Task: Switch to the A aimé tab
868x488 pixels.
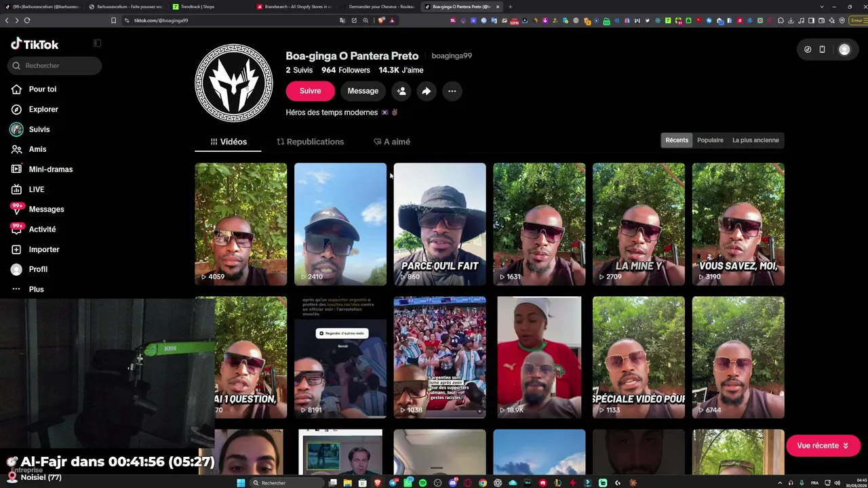Action: click(x=392, y=142)
